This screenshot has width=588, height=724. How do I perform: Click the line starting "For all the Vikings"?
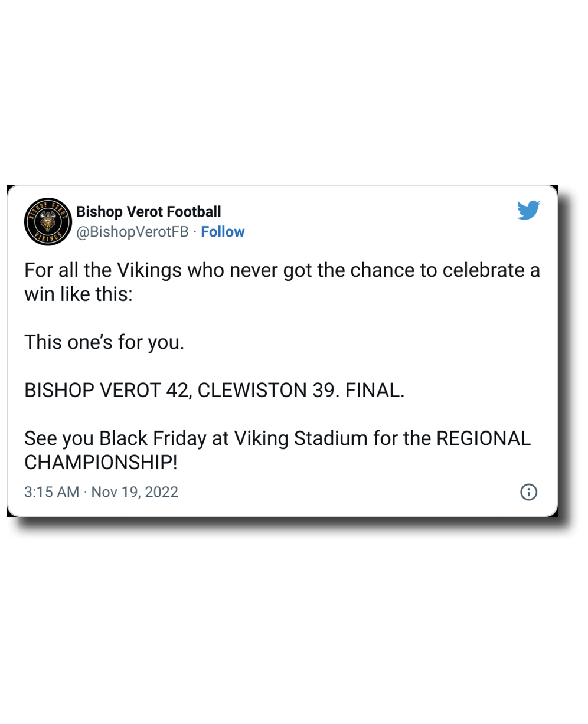[282, 270]
